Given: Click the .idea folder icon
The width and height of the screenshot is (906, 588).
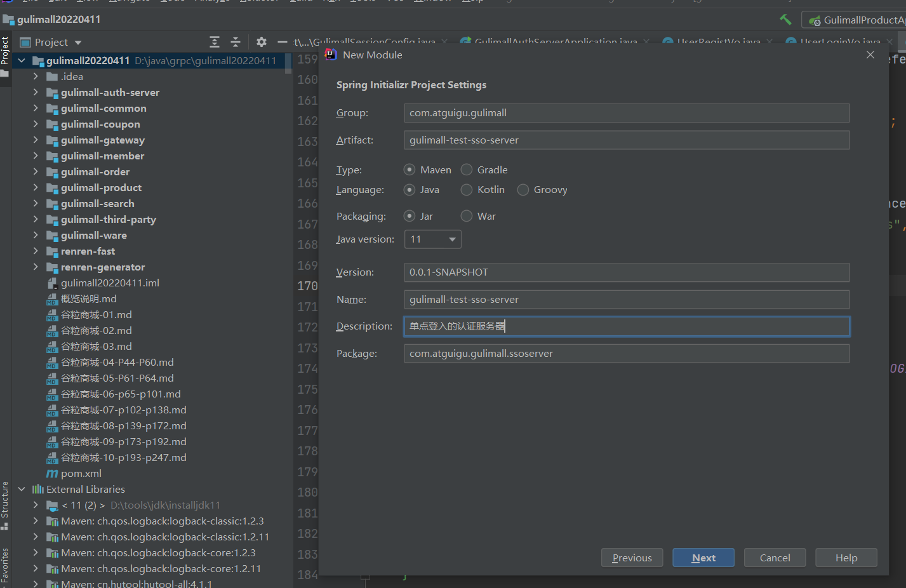Looking at the screenshot, I should pyautogui.click(x=52, y=77).
